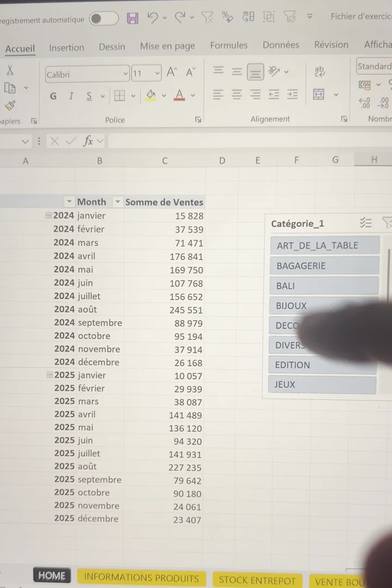This screenshot has width=392, height=588.
Task: Align text right
Action: [255, 94]
